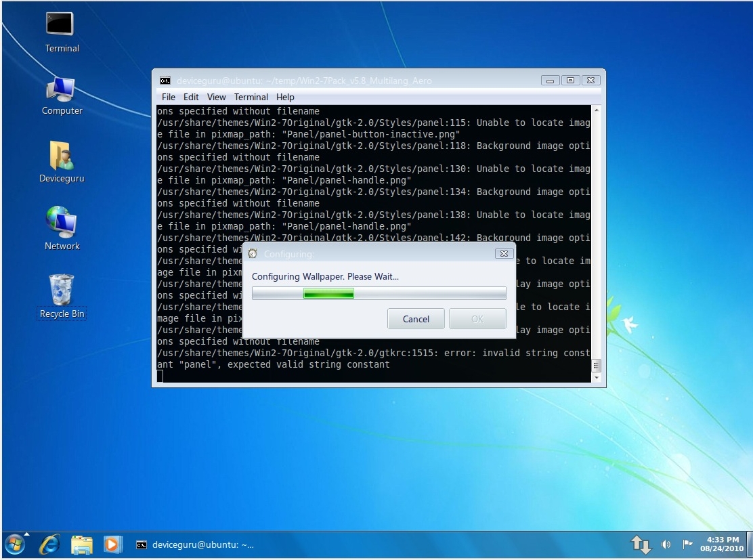Image resolution: width=753 pixels, height=560 pixels.
Task: Click the Start orb in the taskbar
Action: click(x=16, y=544)
